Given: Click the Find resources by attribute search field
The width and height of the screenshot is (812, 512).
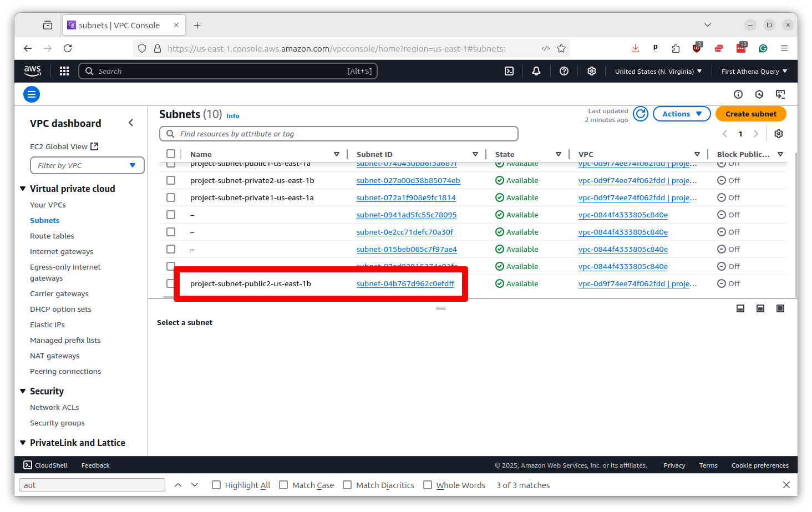Looking at the screenshot, I should click(338, 134).
